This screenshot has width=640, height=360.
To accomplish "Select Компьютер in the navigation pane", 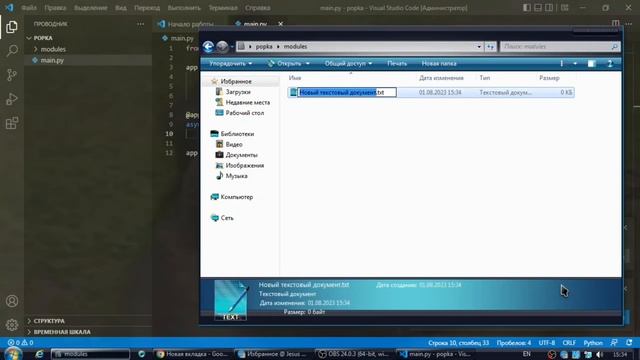I will [x=236, y=197].
